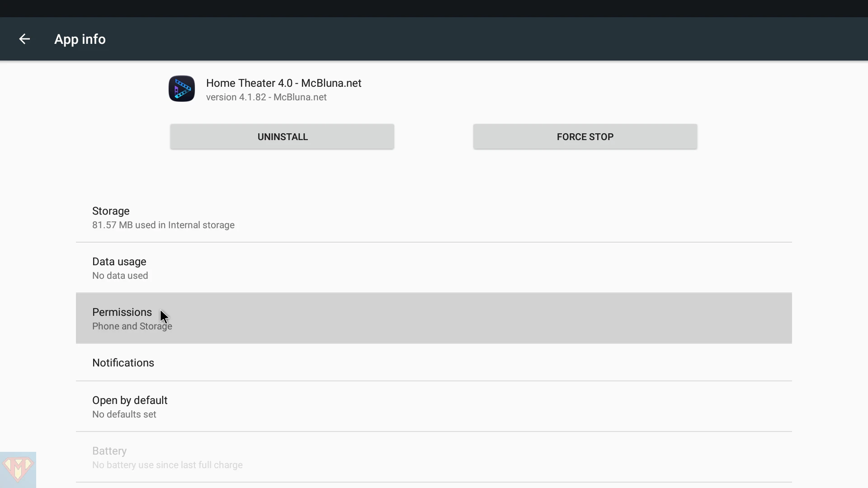Click the 'No defaults set' text
The image size is (868, 488).
(124, 414)
